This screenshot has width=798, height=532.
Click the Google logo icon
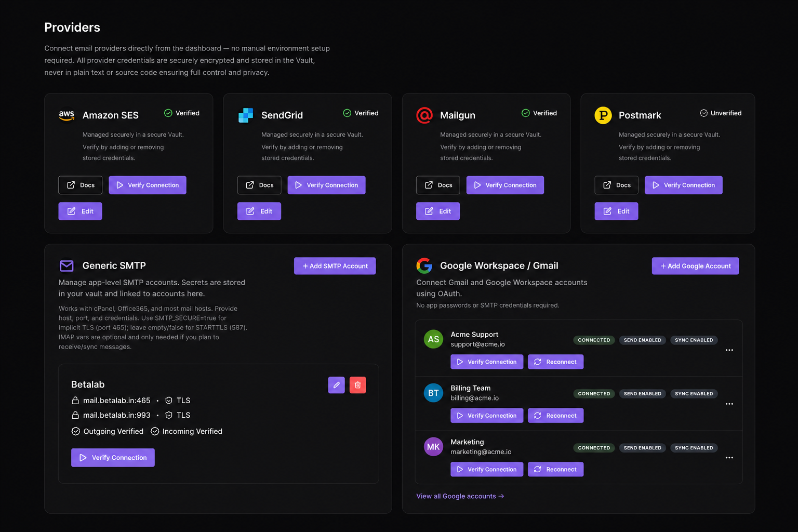(424, 266)
